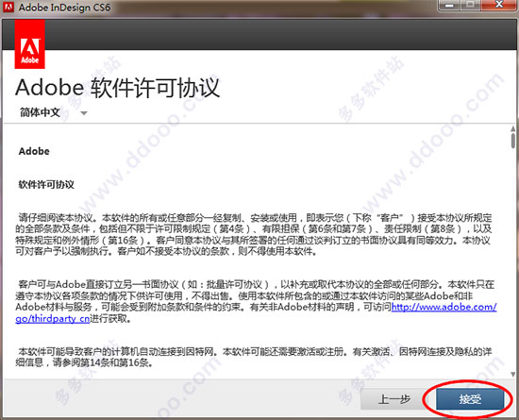Click the 'Adobe InDesign CS6' title bar text

(x=64, y=8)
